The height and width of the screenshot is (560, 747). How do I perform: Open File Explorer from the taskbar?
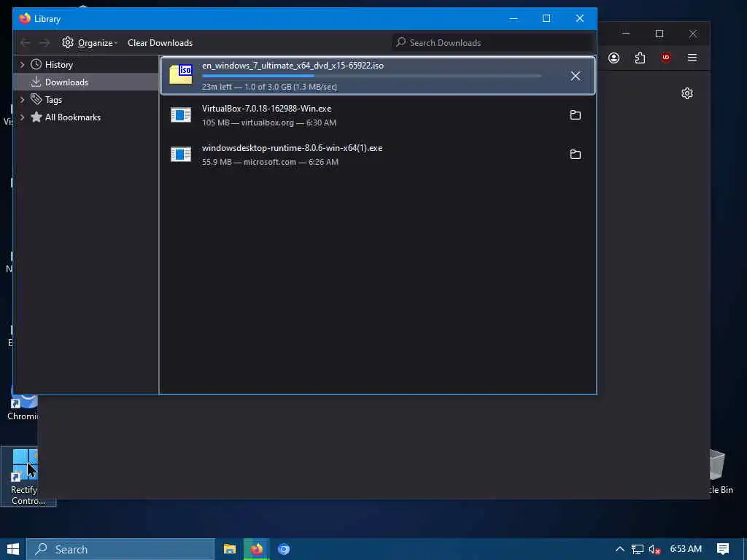(230, 549)
